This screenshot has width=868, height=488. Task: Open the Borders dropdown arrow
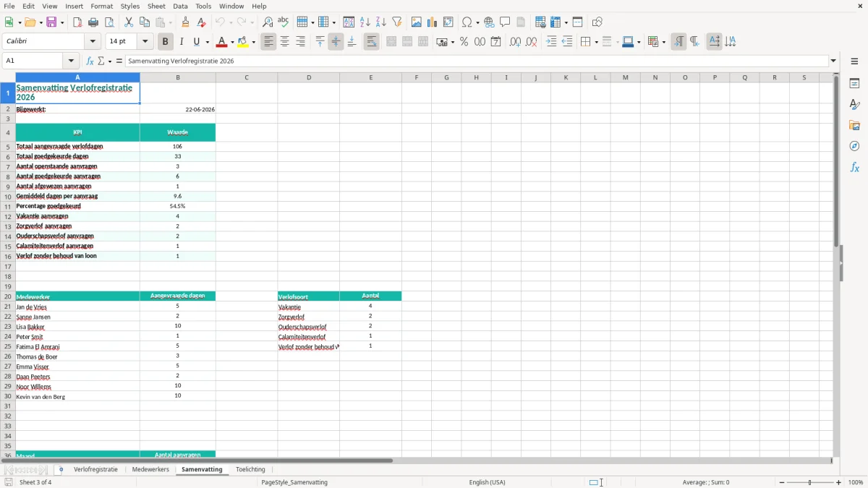595,42
